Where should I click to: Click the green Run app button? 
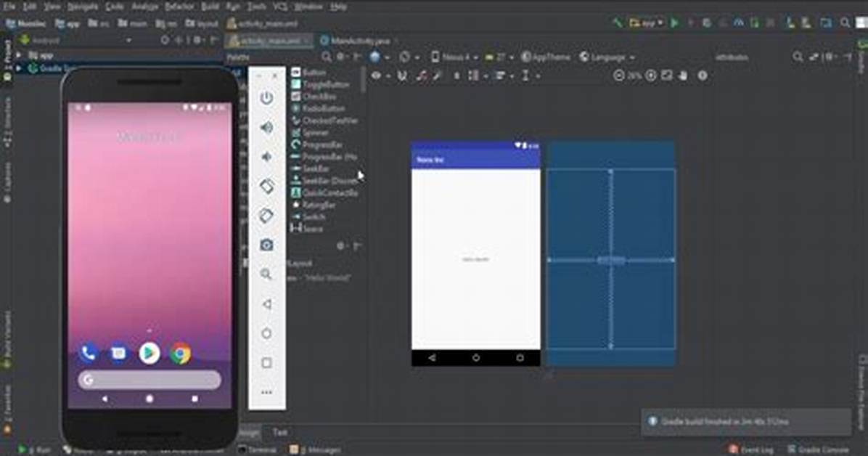(675, 23)
